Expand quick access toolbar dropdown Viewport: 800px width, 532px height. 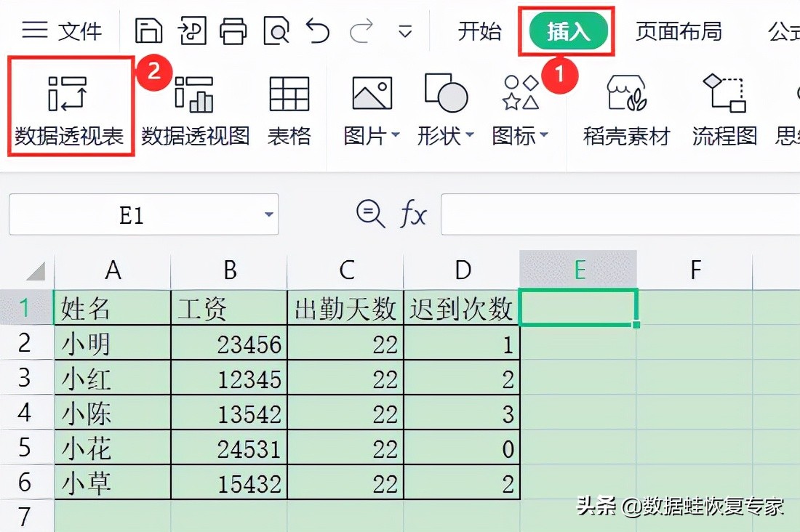[405, 32]
